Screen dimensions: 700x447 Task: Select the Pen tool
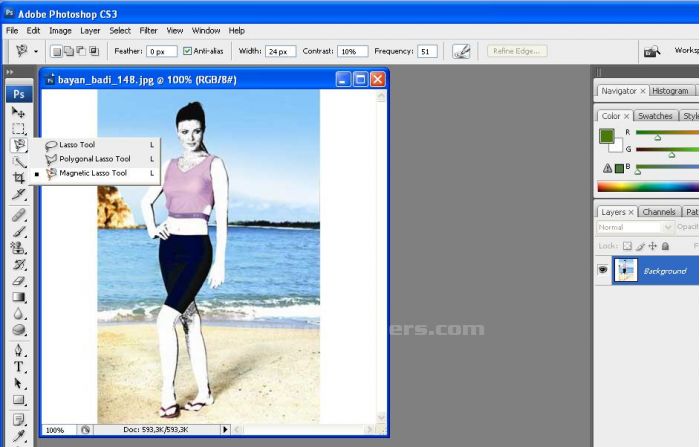pos(18,350)
